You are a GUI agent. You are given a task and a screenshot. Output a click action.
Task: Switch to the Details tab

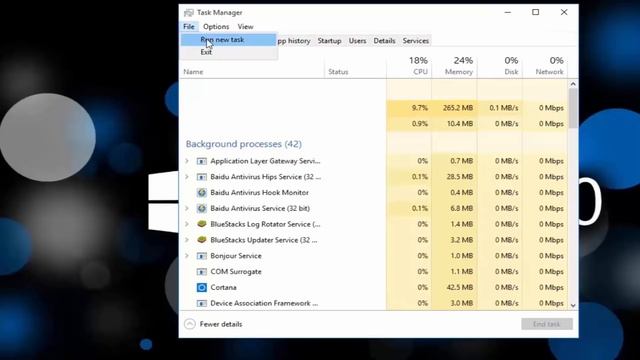tap(384, 41)
